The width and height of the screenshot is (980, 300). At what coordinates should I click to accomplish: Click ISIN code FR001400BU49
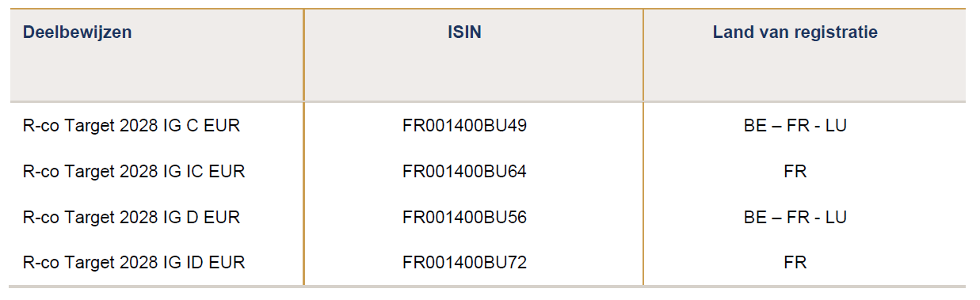tap(464, 126)
